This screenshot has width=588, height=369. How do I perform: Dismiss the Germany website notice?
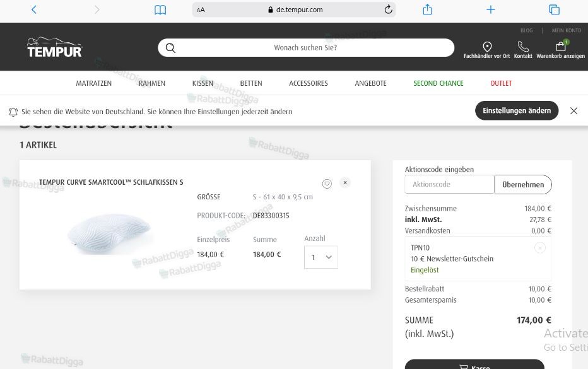pos(573,110)
